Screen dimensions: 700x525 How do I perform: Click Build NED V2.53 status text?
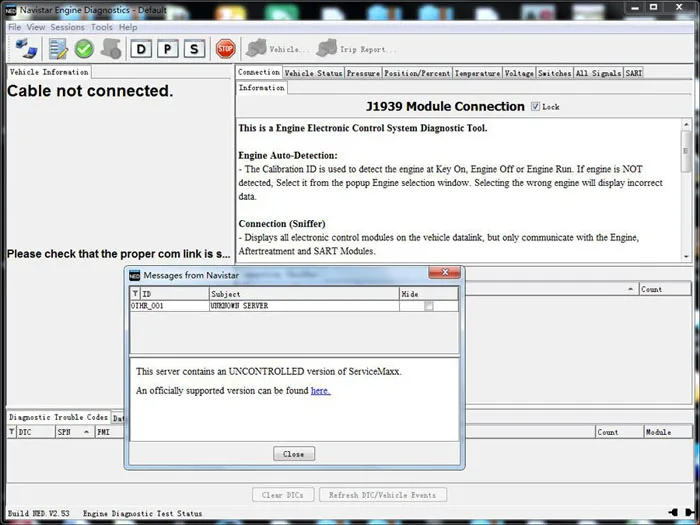tap(39, 513)
